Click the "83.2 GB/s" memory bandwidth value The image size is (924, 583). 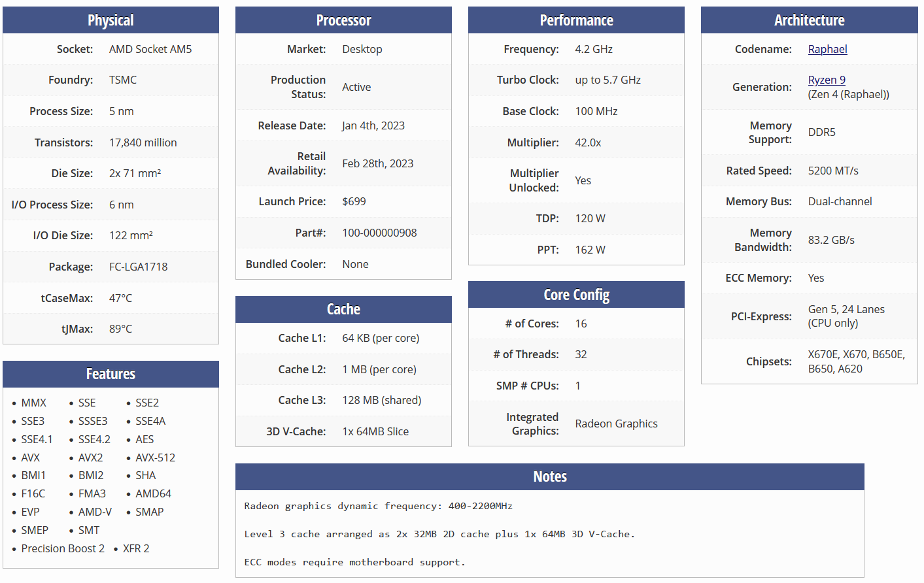831,240
